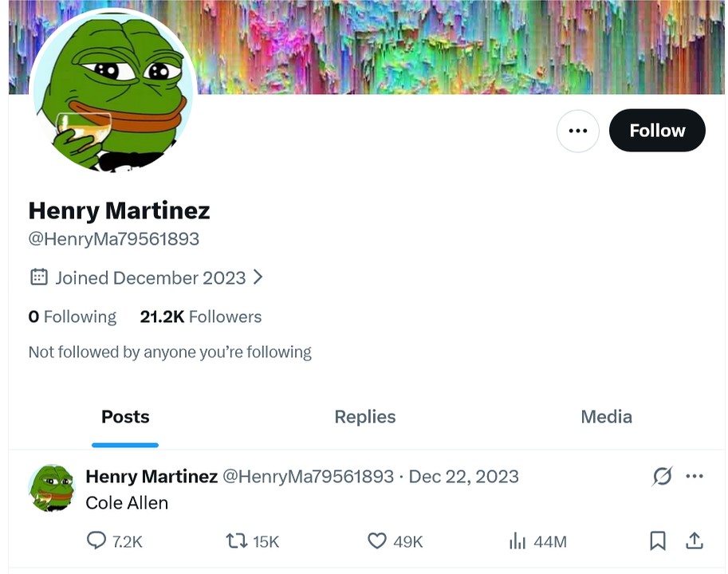Switch to the Replies tab
This screenshot has height=574, width=728.
click(365, 417)
